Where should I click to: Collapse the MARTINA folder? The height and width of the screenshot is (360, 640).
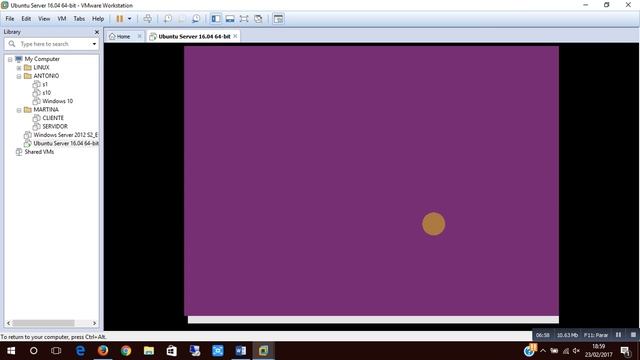[x=19, y=110]
